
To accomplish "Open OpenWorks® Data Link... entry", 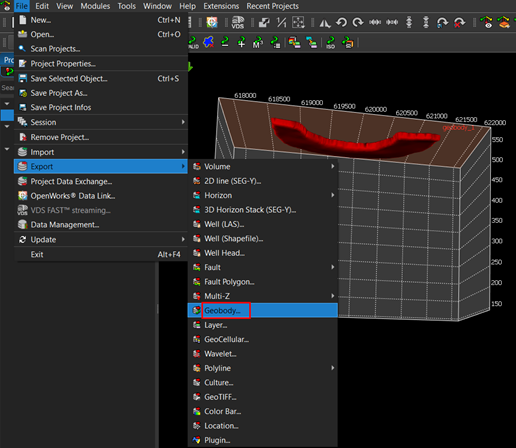I will point(101,196).
